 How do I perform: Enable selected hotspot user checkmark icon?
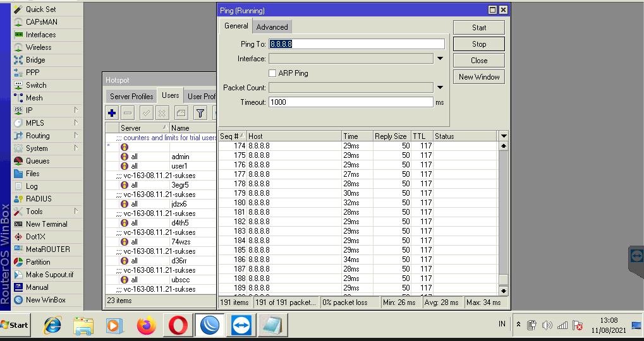[x=146, y=113]
